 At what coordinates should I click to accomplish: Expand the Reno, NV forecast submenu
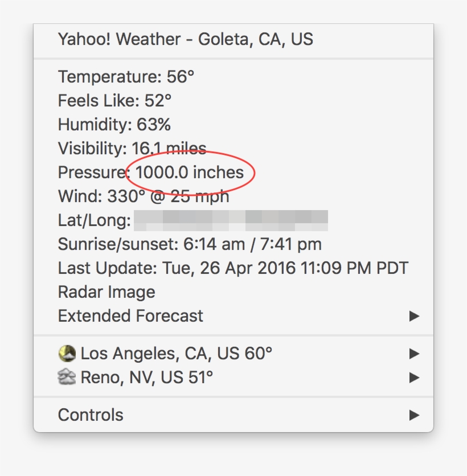[415, 376]
